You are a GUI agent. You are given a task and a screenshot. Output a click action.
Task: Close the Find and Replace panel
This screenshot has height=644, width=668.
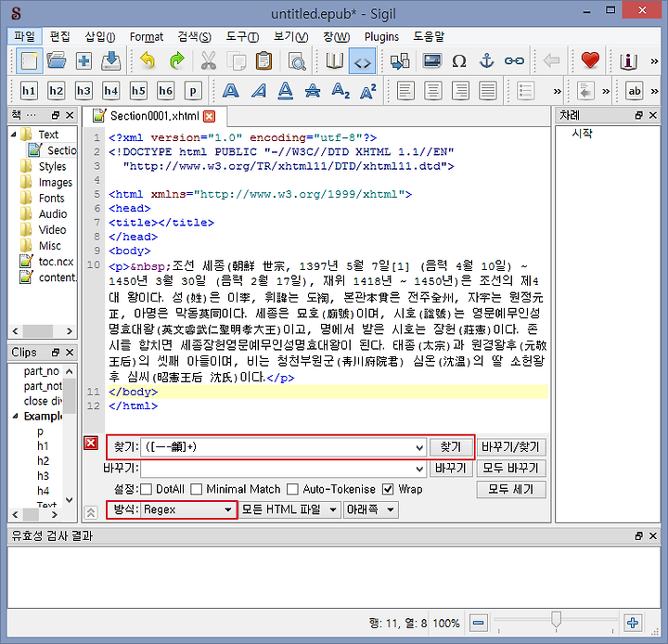pos(91,444)
